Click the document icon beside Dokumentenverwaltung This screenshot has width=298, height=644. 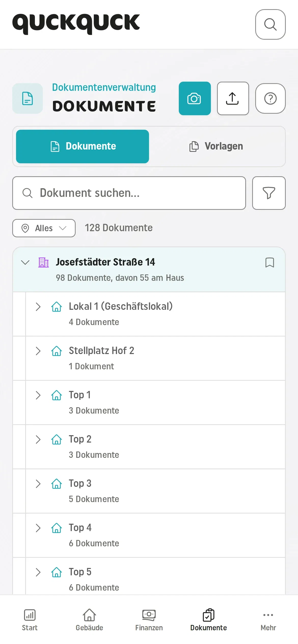tap(28, 98)
